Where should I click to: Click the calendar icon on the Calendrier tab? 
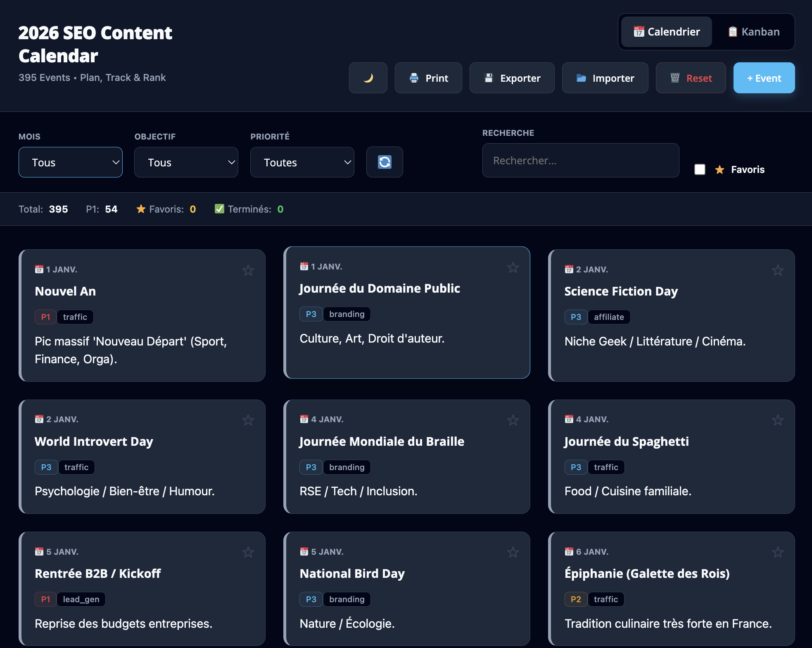click(x=638, y=32)
